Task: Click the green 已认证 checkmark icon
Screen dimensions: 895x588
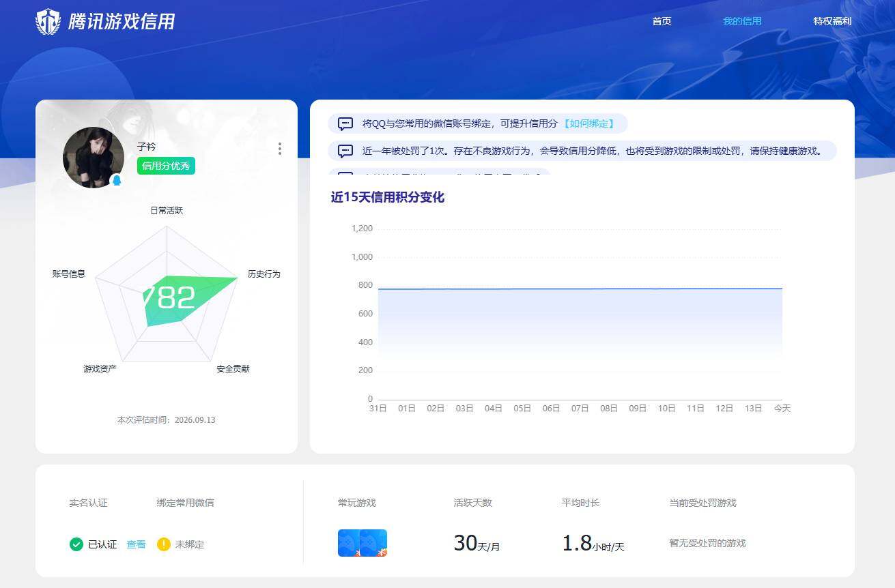Action: pyautogui.click(x=76, y=544)
